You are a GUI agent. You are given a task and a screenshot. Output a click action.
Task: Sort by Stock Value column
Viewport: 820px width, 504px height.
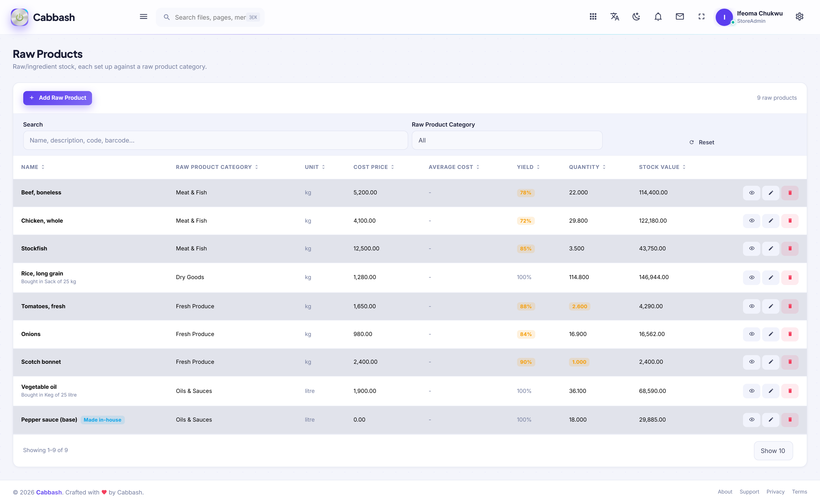click(x=662, y=167)
